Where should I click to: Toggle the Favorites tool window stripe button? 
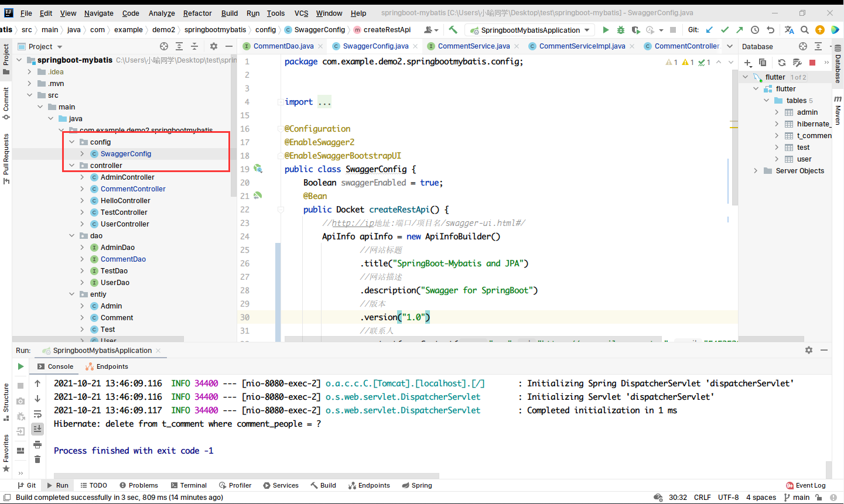[6, 453]
